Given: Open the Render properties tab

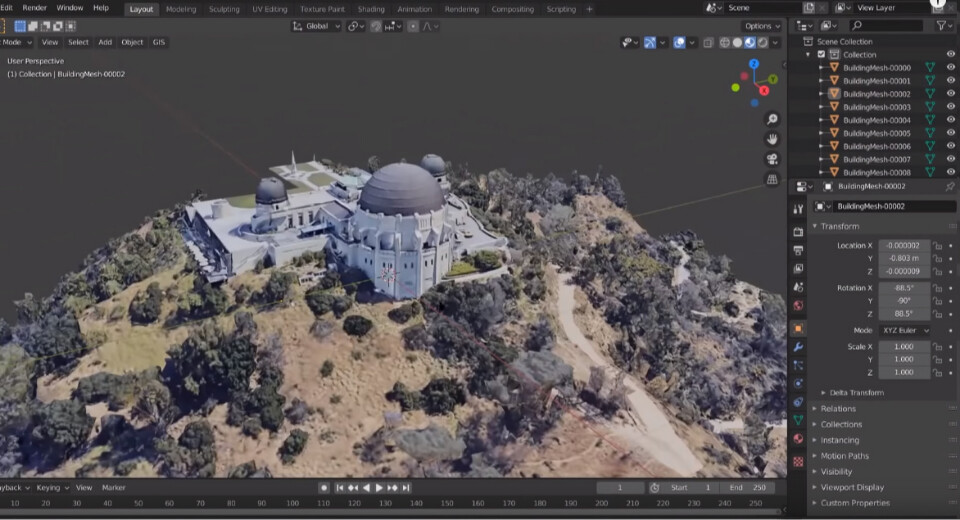Looking at the screenshot, I should [798, 232].
